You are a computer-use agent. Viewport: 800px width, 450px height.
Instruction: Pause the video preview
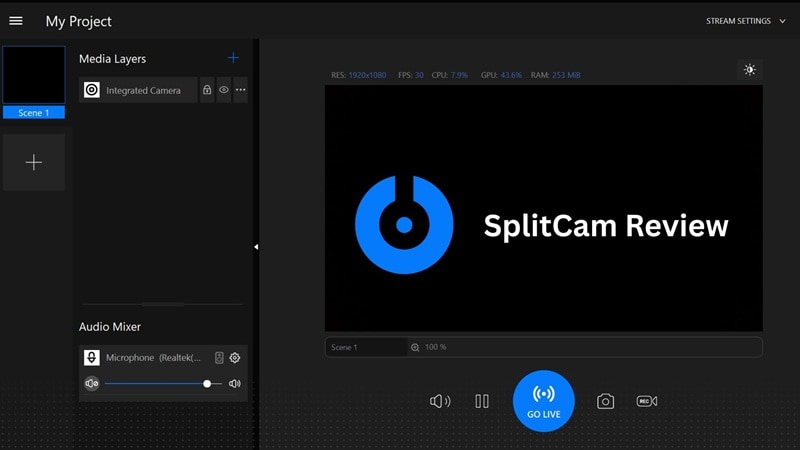pyautogui.click(x=482, y=401)
